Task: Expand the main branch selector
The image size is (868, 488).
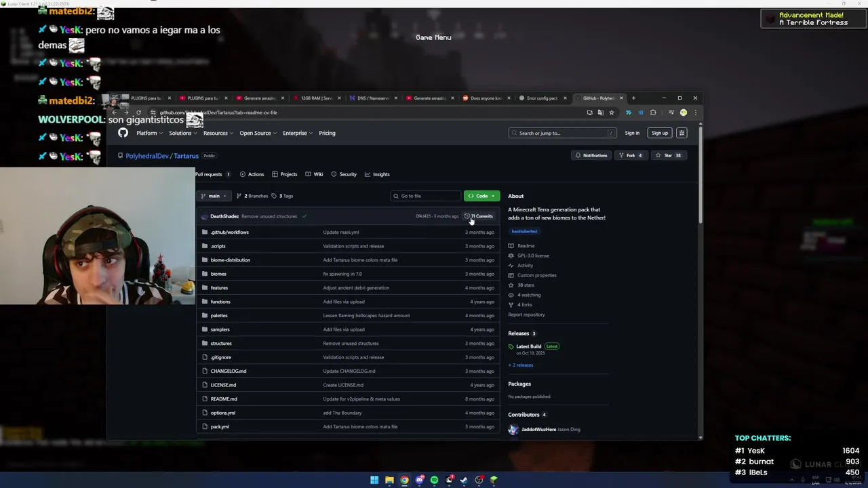Action: pos(214,196)
